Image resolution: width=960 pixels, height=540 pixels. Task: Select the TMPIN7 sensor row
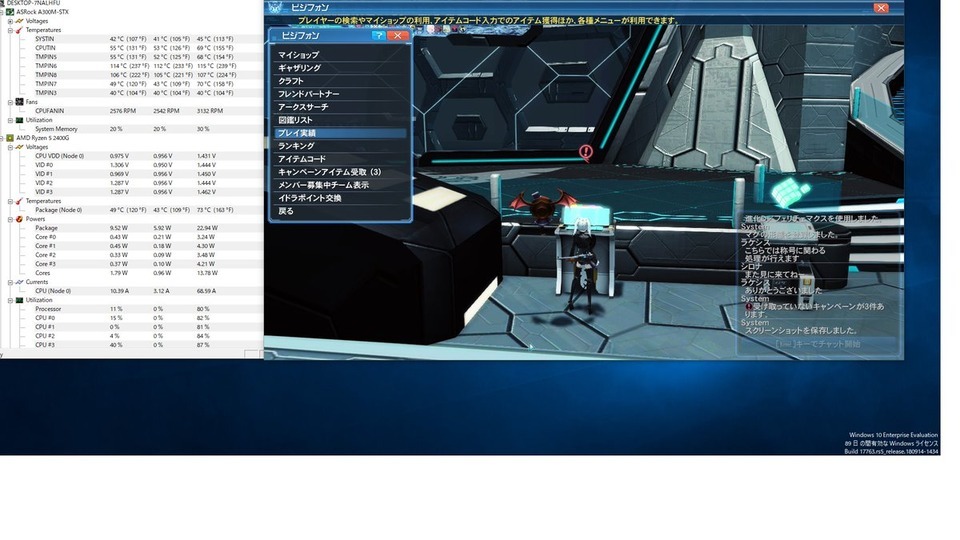click(x=132, y=84)
